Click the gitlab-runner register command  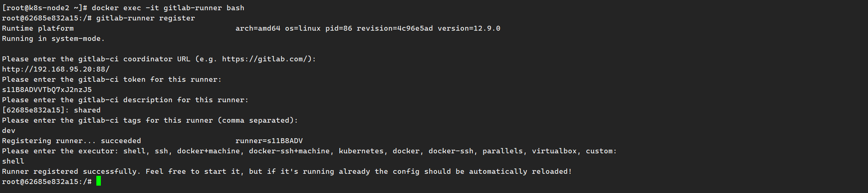click(145, 18)
